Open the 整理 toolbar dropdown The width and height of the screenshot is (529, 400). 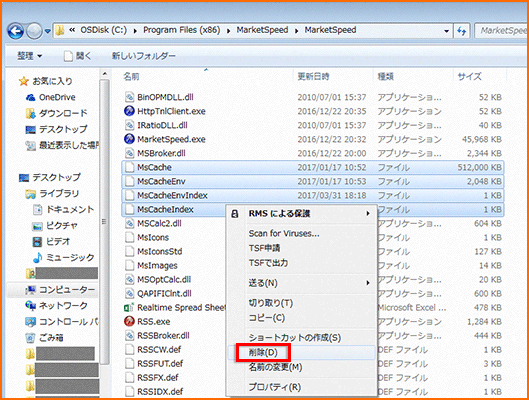coord(30,56)
